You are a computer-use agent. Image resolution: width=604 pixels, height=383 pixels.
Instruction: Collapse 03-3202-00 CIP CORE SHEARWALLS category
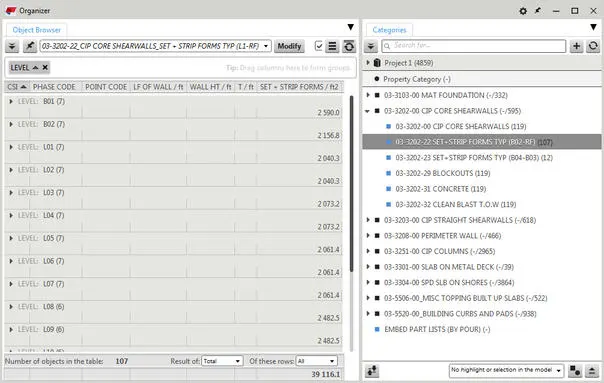(x=367, y=111)
